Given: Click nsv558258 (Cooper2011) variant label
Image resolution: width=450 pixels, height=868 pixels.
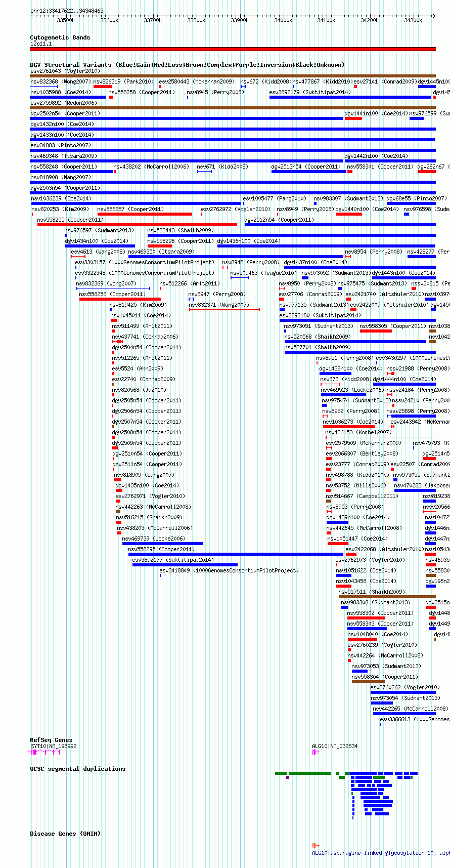Looking at the screenshot, I should tap(142, 92).
